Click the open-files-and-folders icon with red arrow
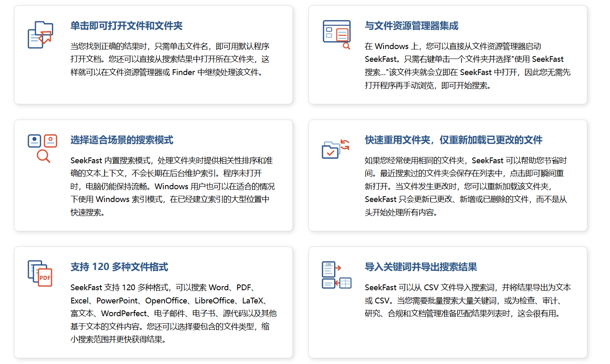610x364 pixels. [x=40, y=35]
